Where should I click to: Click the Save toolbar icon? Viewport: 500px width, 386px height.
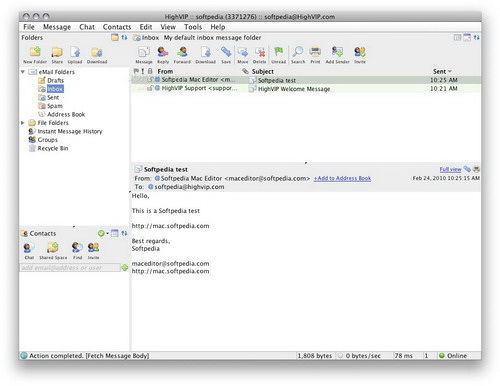(226, 52)
